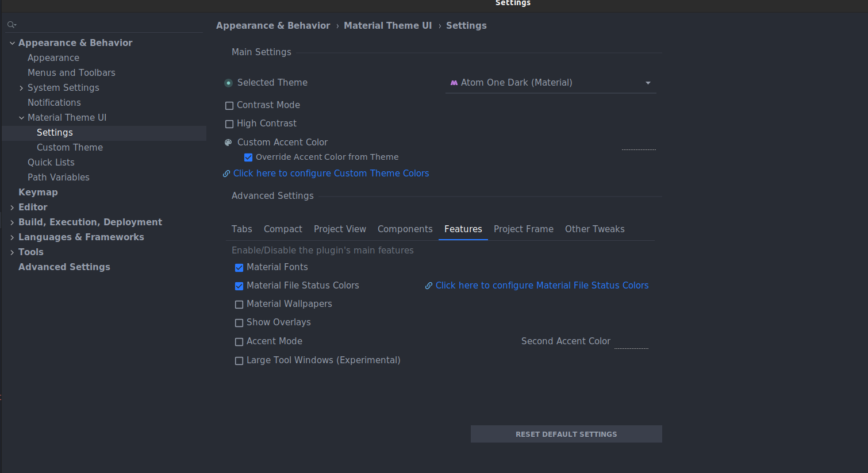Click Appearance & Behavior breadcrumb
Screen dimensions: 868x473
point(273,25)
